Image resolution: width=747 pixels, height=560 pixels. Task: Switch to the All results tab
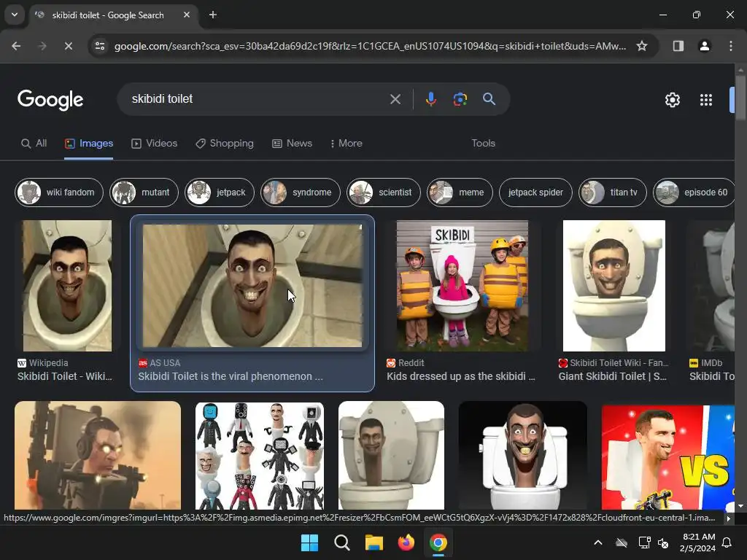[x=34, y=144]
